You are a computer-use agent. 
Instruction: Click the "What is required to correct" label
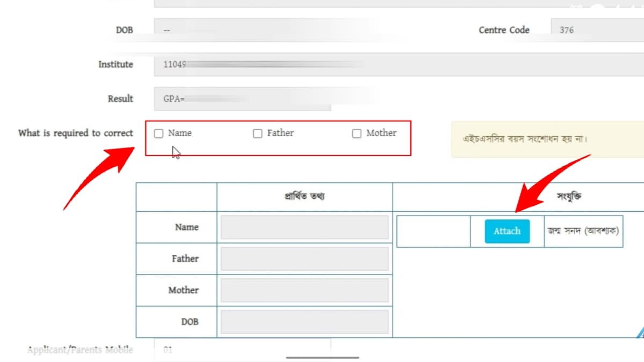[76, 133]
